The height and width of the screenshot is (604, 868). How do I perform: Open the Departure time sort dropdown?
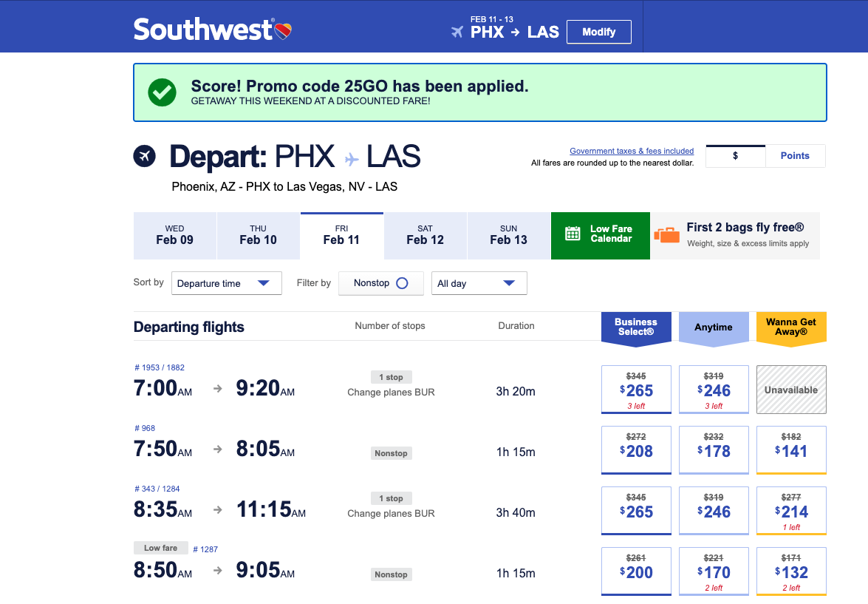coord(226,283)
